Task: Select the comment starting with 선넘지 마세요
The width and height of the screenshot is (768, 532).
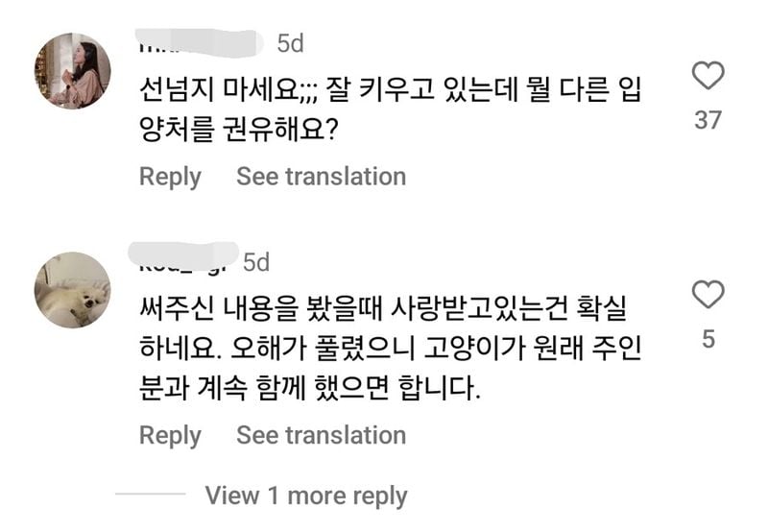Action: point(391,110)
